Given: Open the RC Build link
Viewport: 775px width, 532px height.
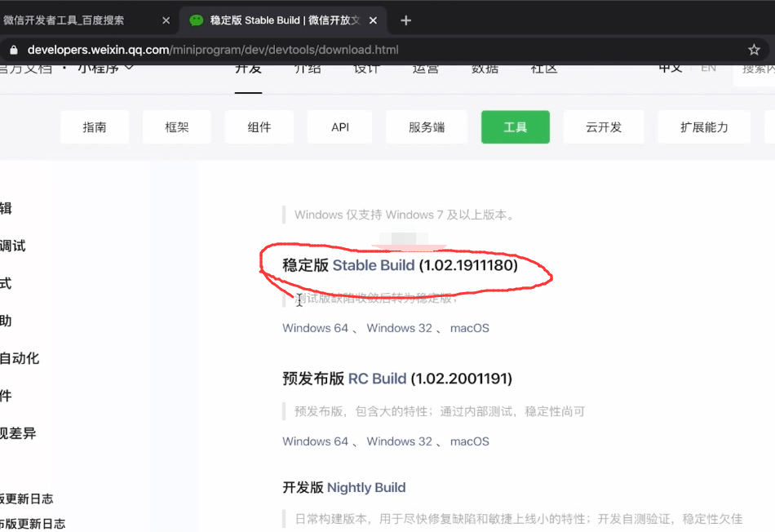Looking at the screenshot, I should pos(377,379).
